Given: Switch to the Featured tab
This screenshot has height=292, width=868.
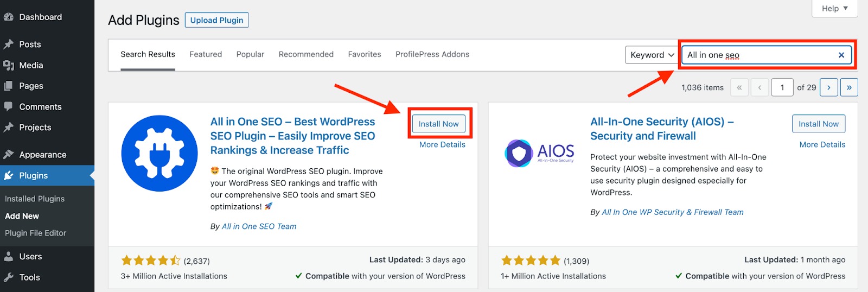Looking at the screenshot, I should coord(206,54).
